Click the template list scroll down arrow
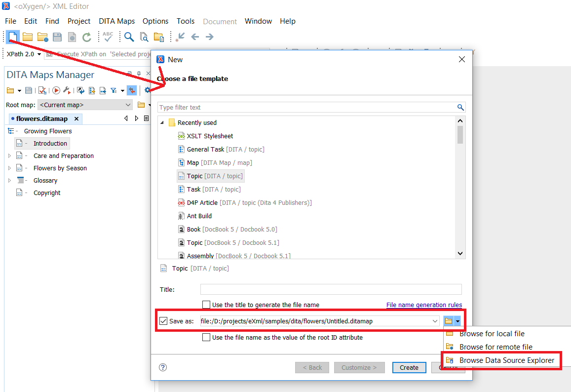This screenshot has height=392, width=571. click(x=460, y=253)
